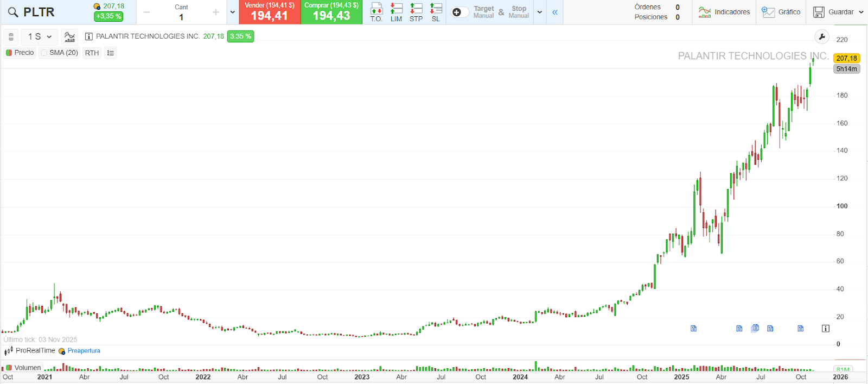Viewport: 868px width, 384px height.
Task: Open symbol search magnifier icon
Action: click(12, 12)
